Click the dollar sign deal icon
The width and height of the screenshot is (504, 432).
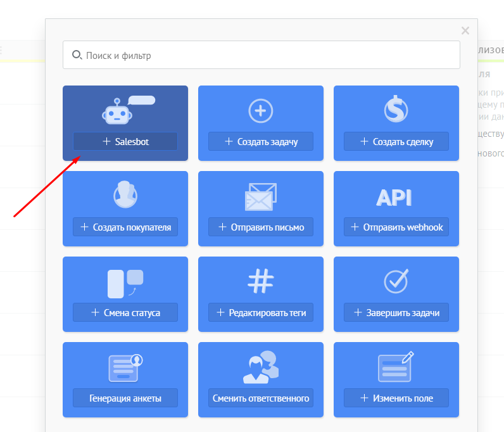tap(396, 109)
